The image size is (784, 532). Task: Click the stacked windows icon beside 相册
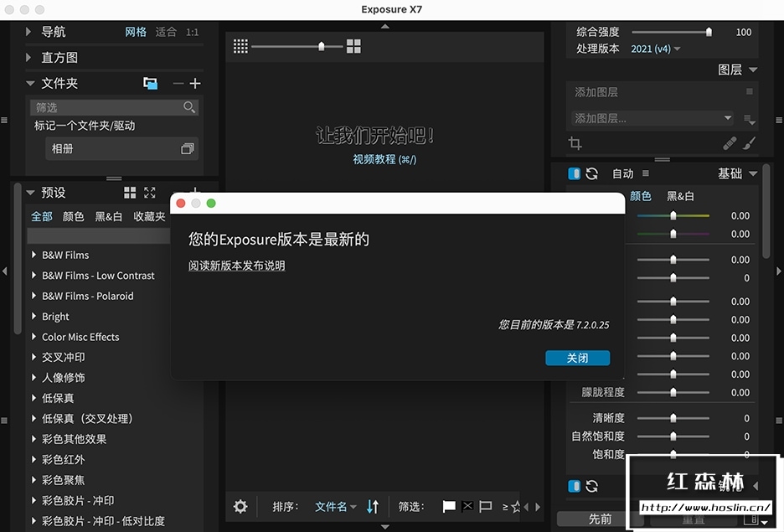[x=188, y=148]
